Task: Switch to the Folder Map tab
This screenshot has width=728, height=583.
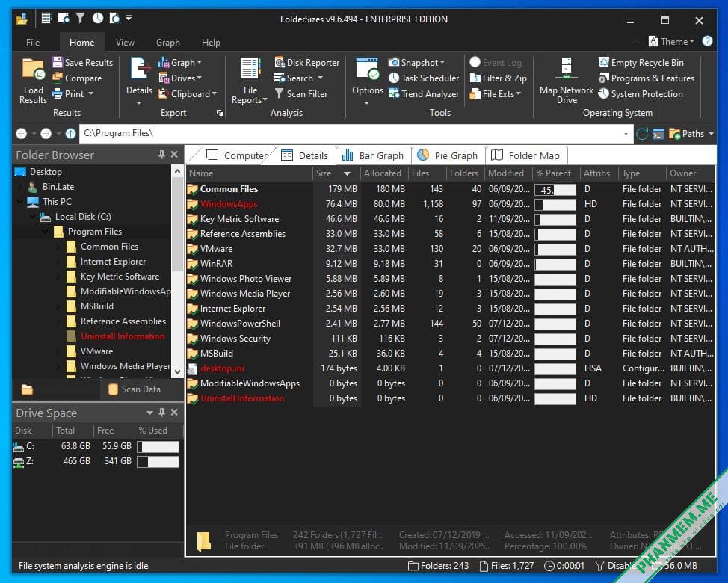Action: (525, 155)
